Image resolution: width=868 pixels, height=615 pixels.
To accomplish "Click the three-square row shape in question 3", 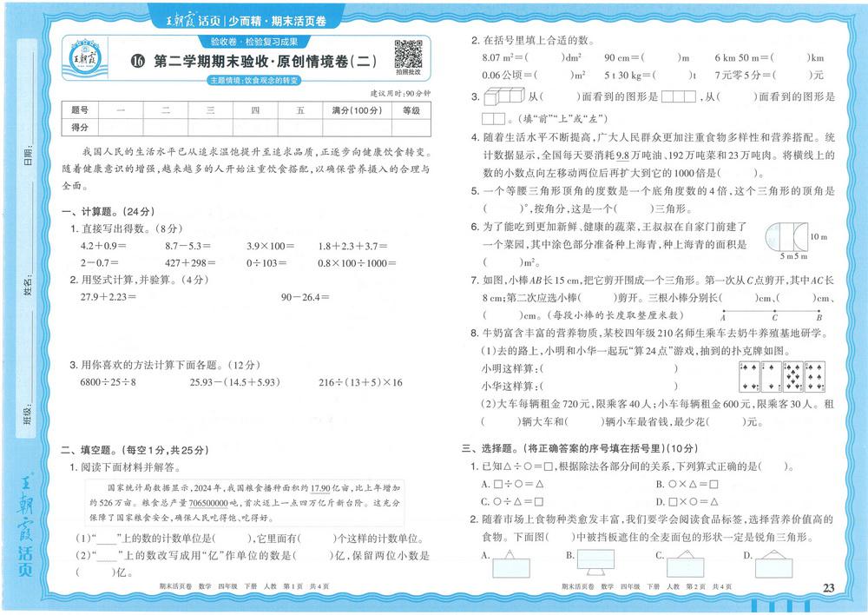I will (x=678, y=96).
